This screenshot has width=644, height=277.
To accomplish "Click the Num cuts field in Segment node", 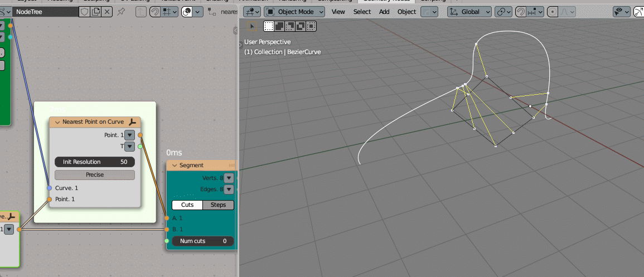I will point(203,241).
